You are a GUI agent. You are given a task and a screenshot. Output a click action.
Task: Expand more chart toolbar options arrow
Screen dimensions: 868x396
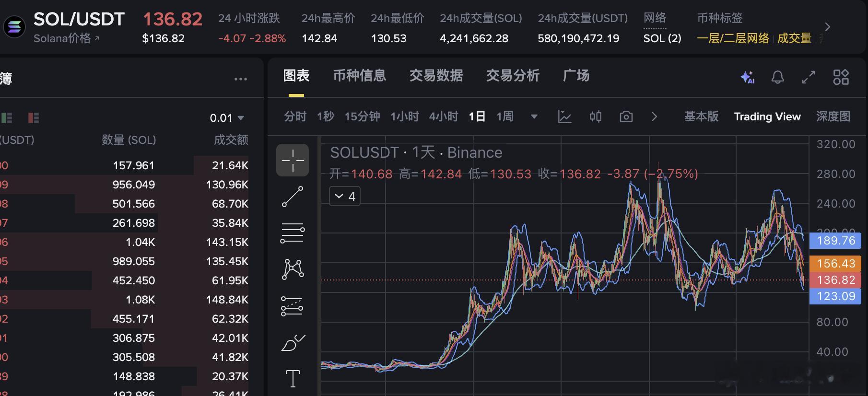click(x=655, y=116)
